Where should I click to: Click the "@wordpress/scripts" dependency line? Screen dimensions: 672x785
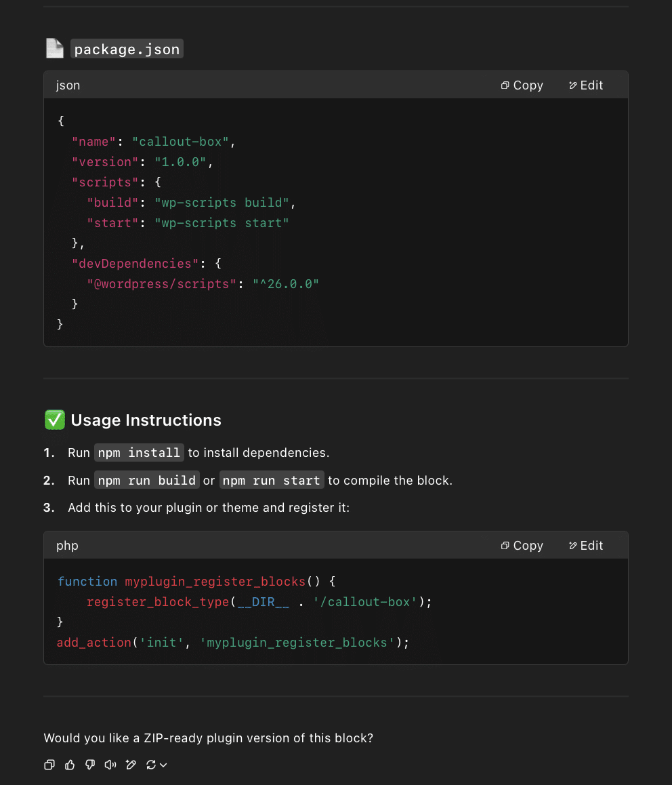(203, 284)
